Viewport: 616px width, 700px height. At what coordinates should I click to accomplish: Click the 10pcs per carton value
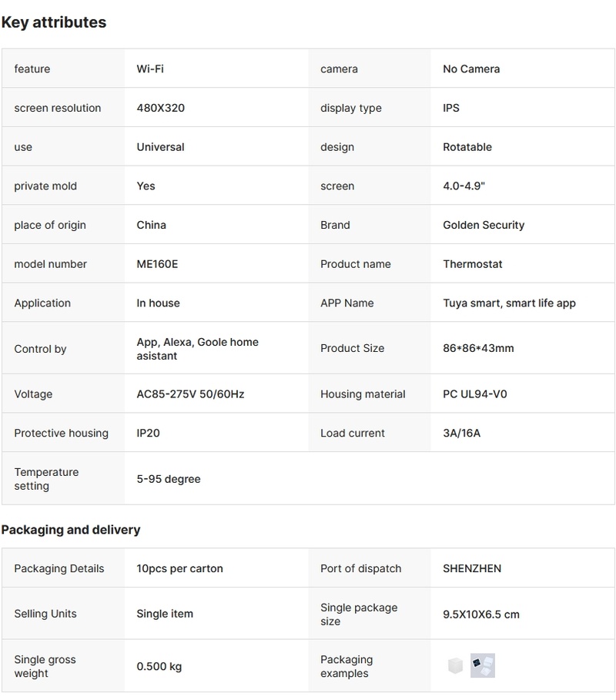pyautogui.click(x=179, y=568)
